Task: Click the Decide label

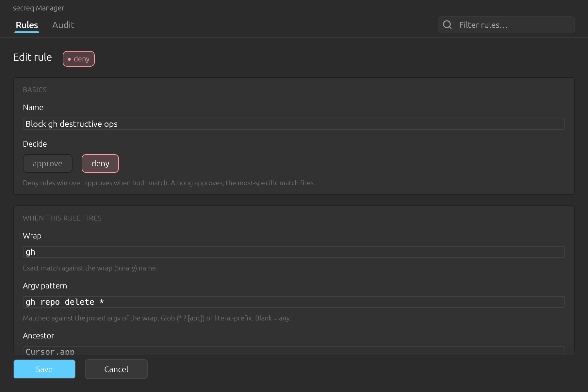Action: click(35, 144)
